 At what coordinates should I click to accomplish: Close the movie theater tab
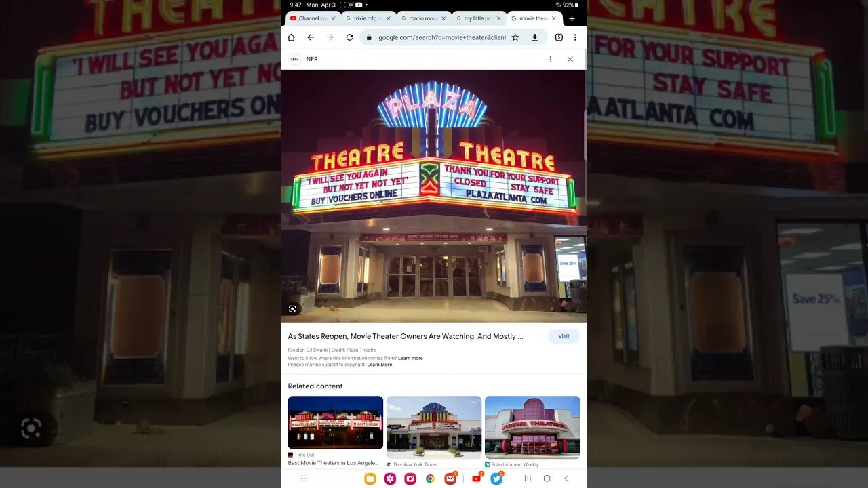553,18
